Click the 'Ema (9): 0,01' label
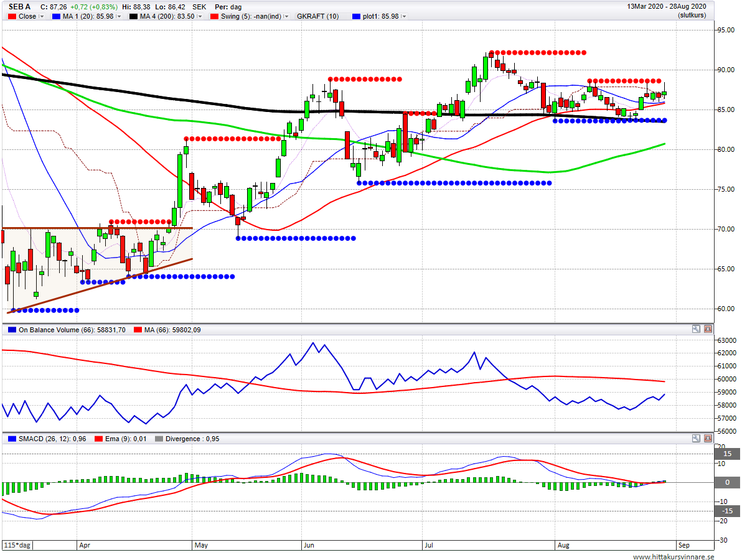The image size is (742, 560). (x=126, y=439)
